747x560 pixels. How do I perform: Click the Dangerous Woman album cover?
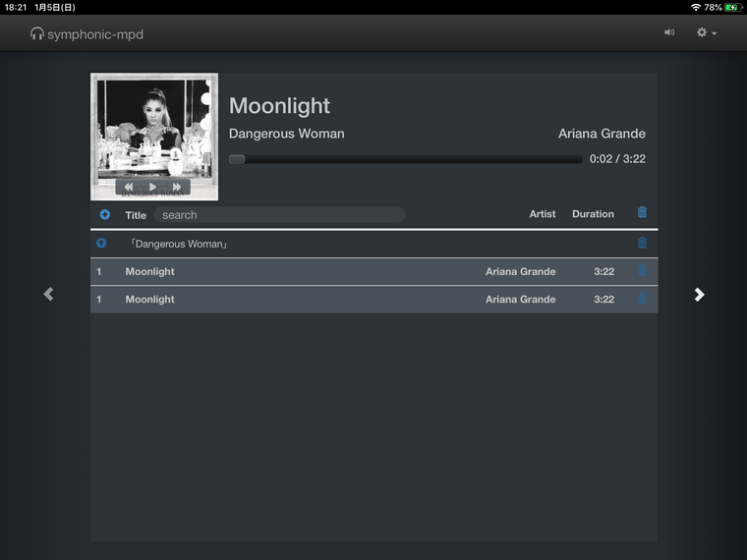[154, 137]
